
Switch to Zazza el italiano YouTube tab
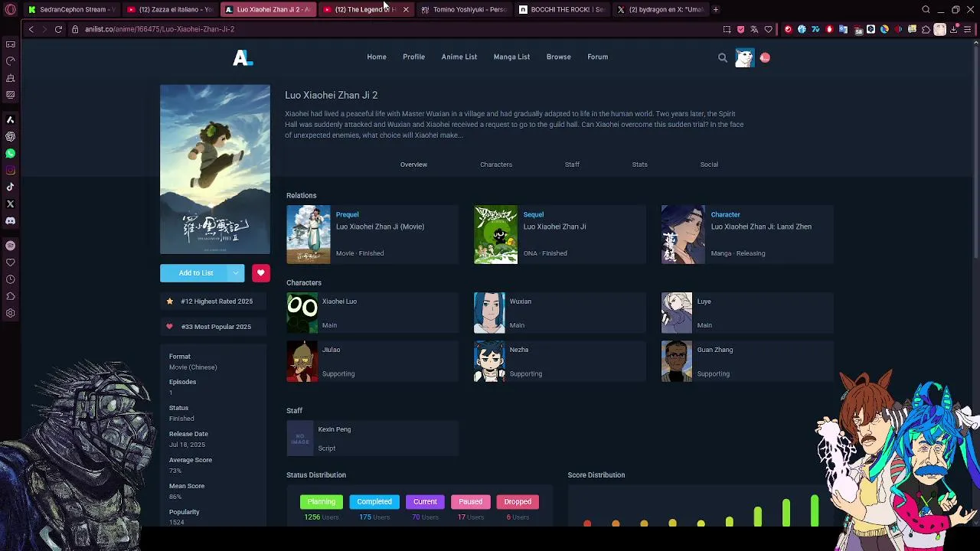[x=170, y=9]
